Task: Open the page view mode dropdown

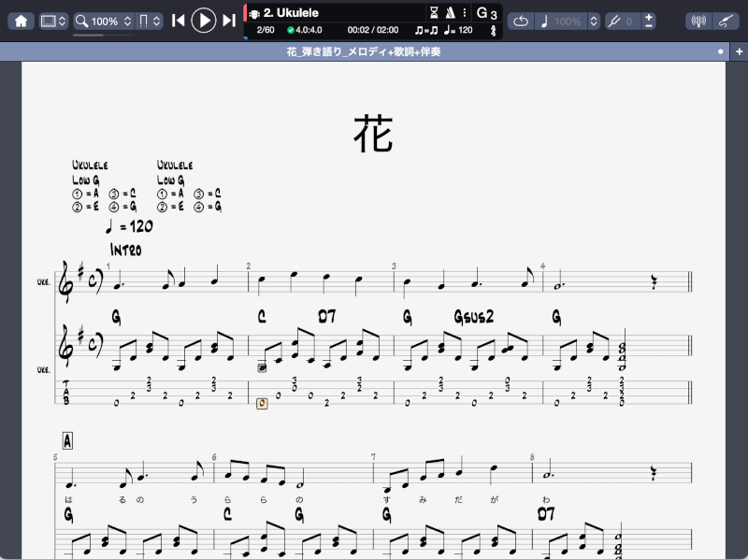Action: click(150, 21)
